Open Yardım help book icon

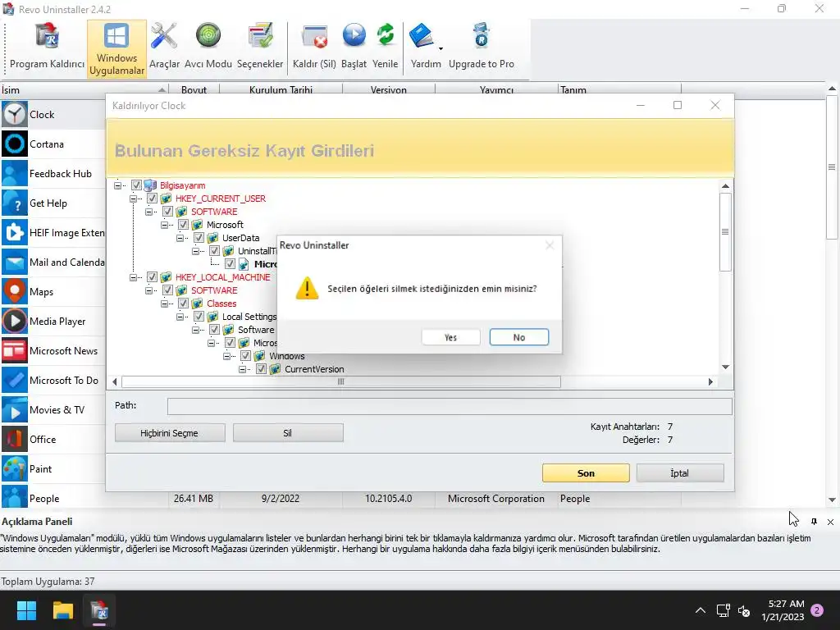pos(422,36)
